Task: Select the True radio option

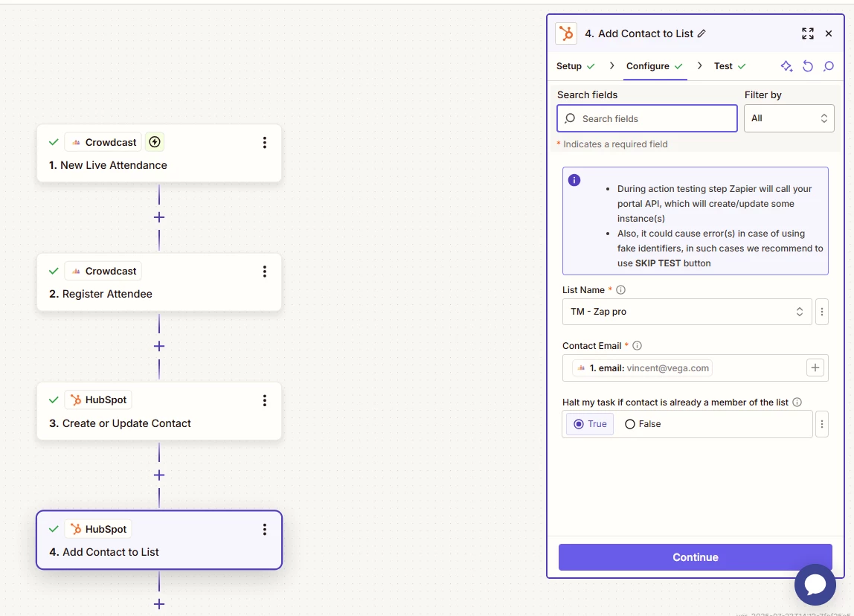Action: [x=590, y=424]
